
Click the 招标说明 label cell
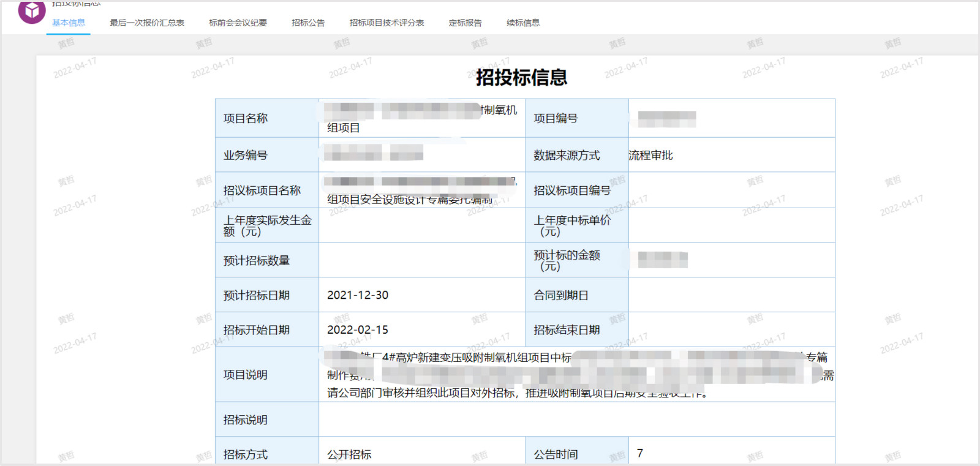click(267, 419)
